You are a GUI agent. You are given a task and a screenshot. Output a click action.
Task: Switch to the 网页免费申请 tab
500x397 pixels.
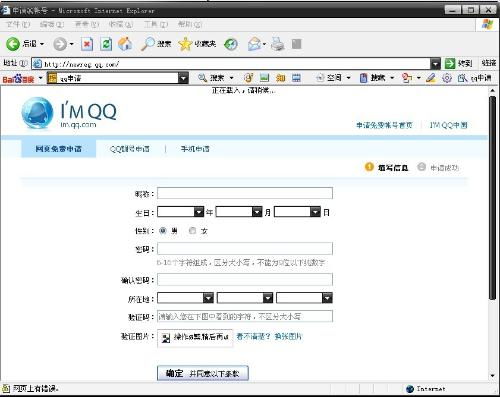pyautogui.click(x=59, y=149)
